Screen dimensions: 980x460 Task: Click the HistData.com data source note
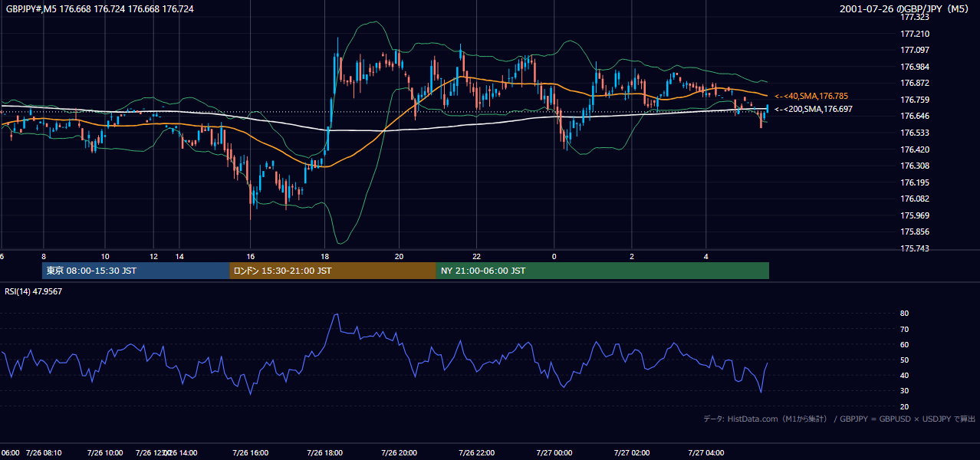tap(840, 419)
